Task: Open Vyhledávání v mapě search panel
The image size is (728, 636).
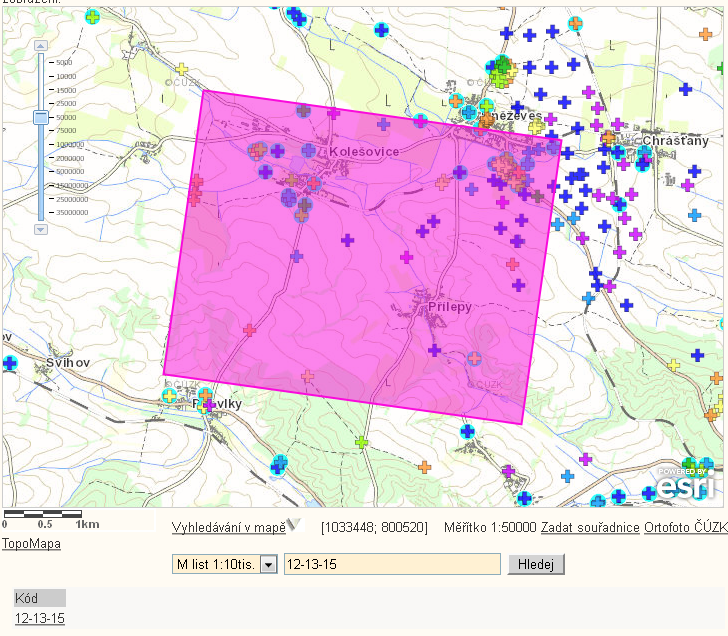Action: pyautogui.click(x=228, y=528)
